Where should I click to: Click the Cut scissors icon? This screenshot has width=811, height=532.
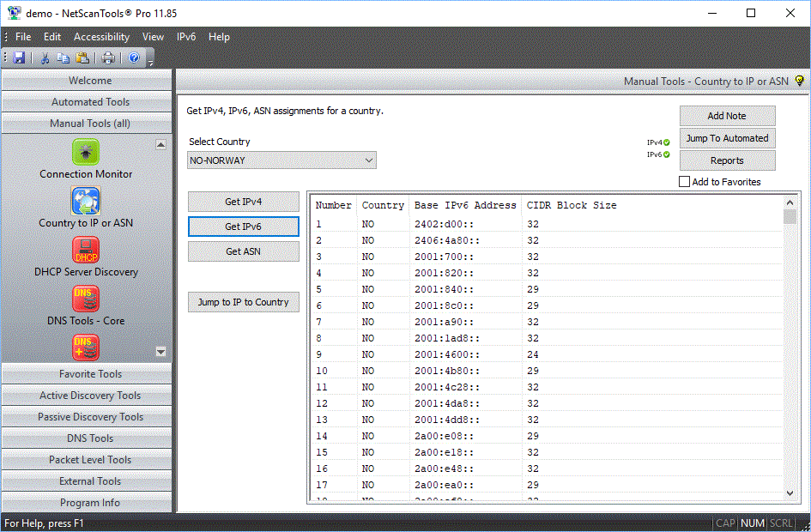click(45, 57)
